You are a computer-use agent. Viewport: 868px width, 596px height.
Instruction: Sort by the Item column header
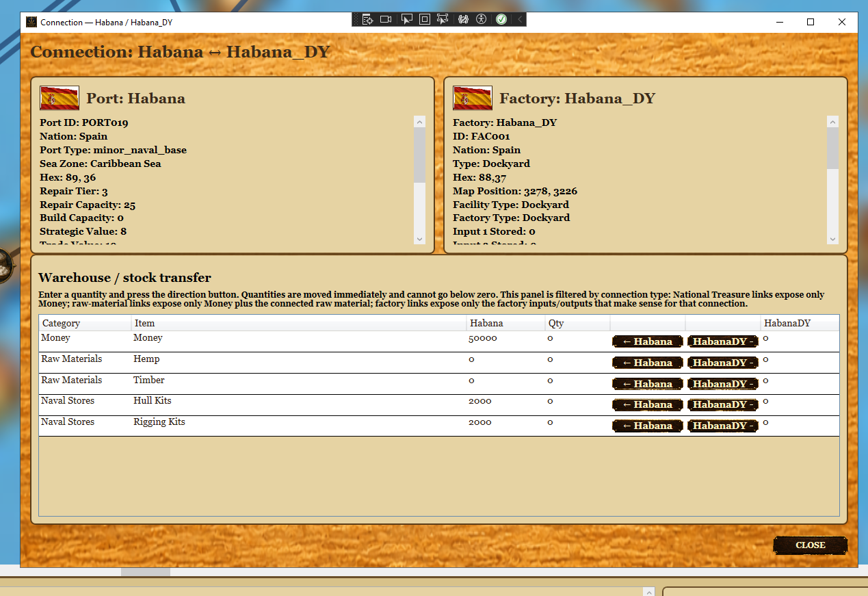click(x=299, y=323)
